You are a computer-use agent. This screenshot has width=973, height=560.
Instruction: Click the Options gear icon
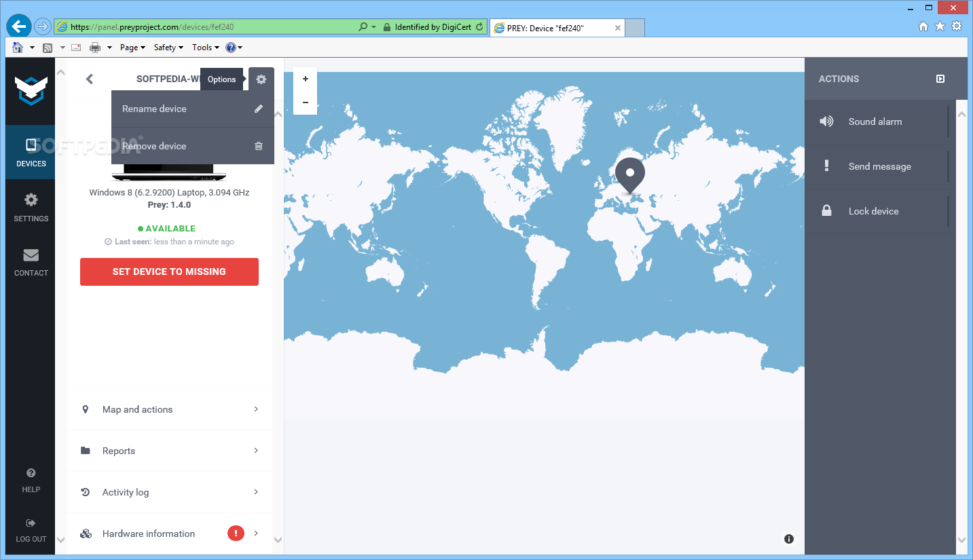(261, 79)
